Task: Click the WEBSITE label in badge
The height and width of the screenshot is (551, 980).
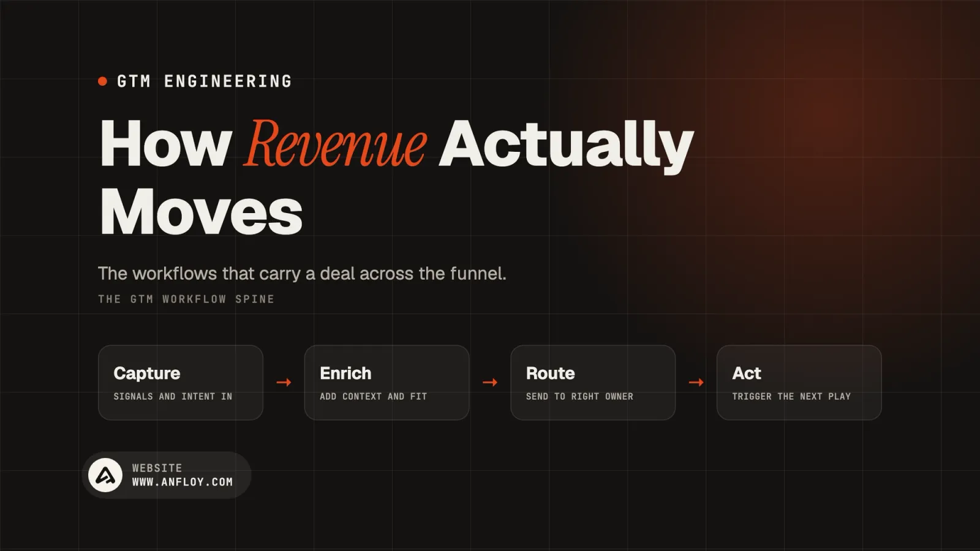Action: point(157,468)
